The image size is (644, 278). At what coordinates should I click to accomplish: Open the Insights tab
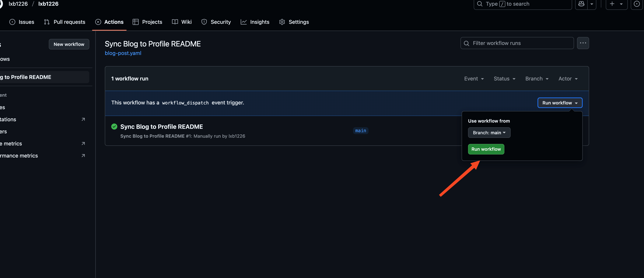click(255, 22)
